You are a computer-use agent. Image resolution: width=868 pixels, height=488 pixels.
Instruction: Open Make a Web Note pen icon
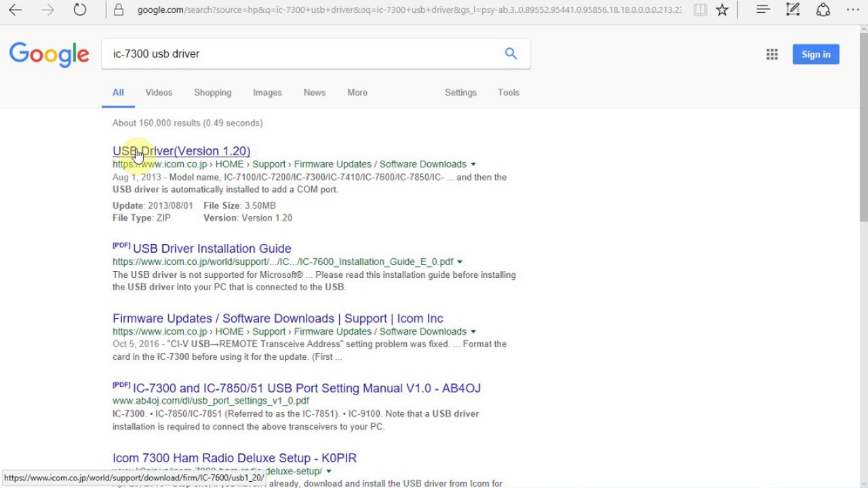click(x=793, y=10)
